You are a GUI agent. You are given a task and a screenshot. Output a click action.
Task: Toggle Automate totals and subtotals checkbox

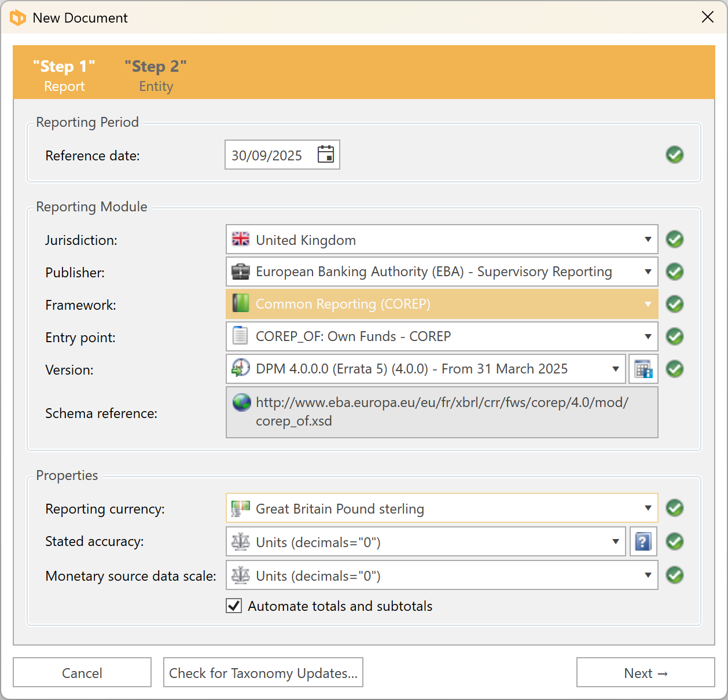click(234, 606)
